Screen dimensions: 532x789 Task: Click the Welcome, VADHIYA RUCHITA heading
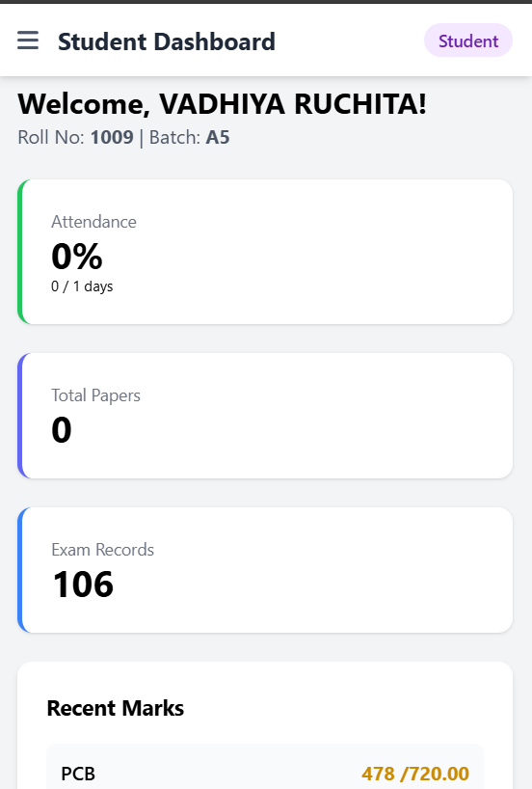coord(223,103)
